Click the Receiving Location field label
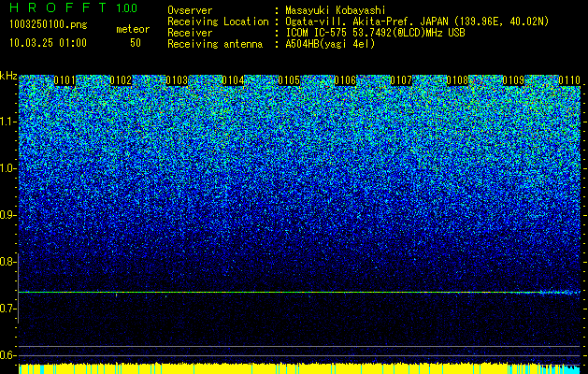 click(218, 22)
